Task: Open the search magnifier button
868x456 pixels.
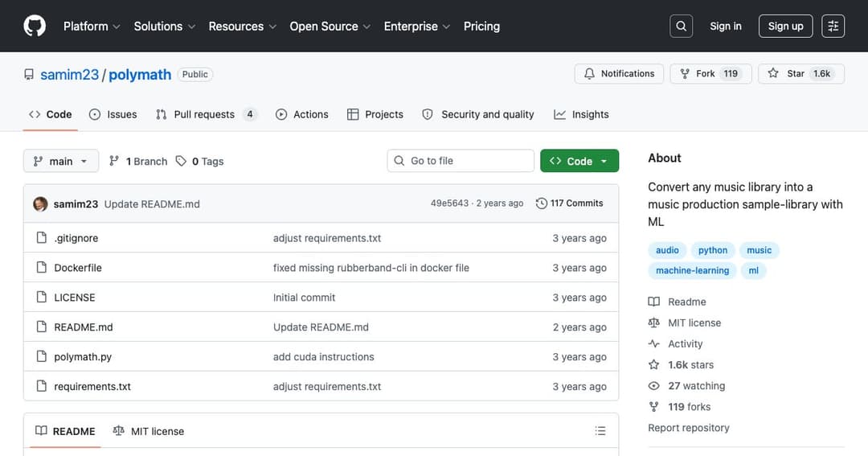Action: (681, 26)
